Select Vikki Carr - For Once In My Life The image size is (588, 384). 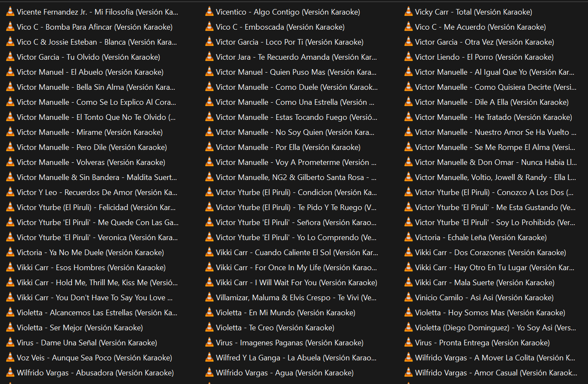[x=291, y=268]
